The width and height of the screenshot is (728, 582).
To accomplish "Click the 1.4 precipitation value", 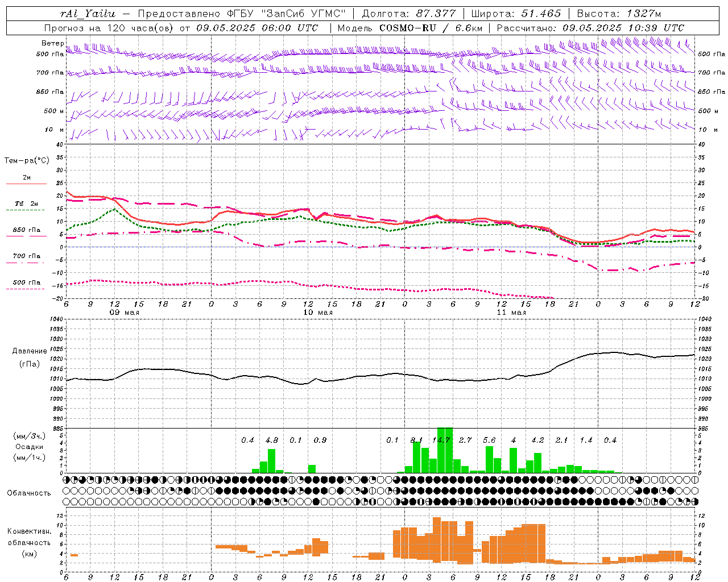I will tap(586, 440).
